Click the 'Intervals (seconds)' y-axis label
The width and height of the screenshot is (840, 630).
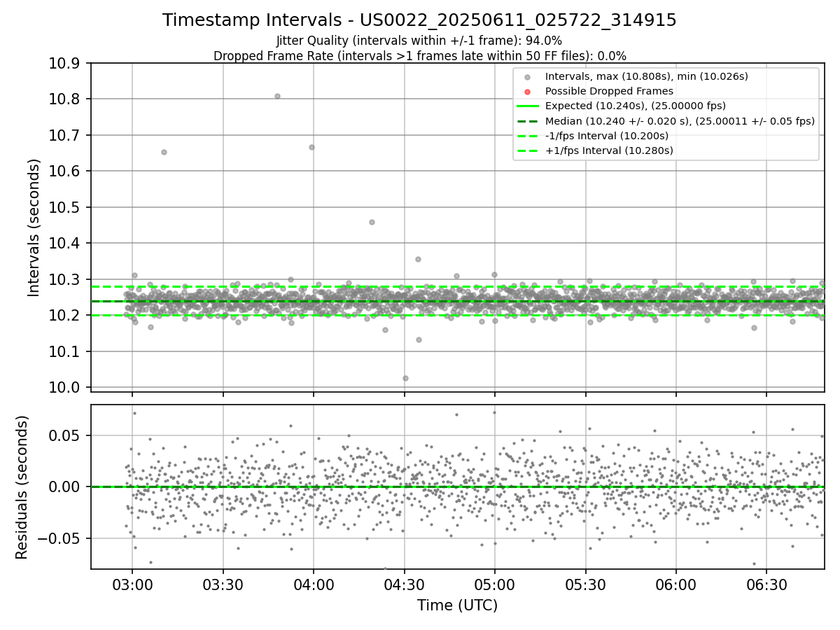click(x=34, y=227)
